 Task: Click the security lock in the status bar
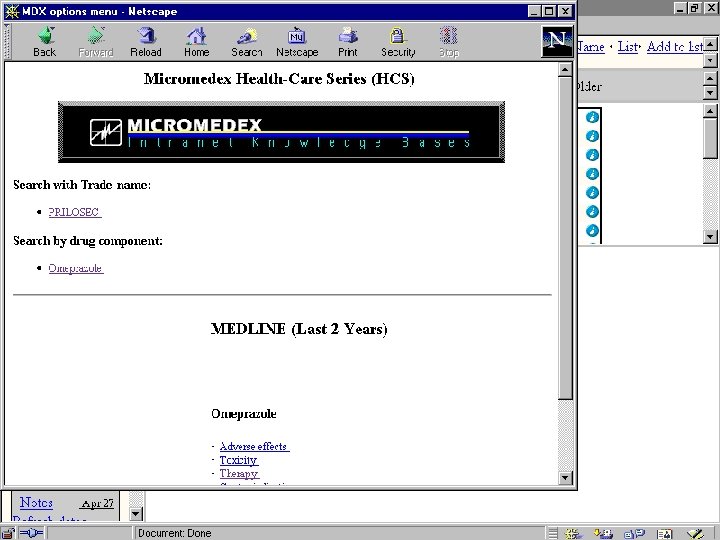click(8, 533)
